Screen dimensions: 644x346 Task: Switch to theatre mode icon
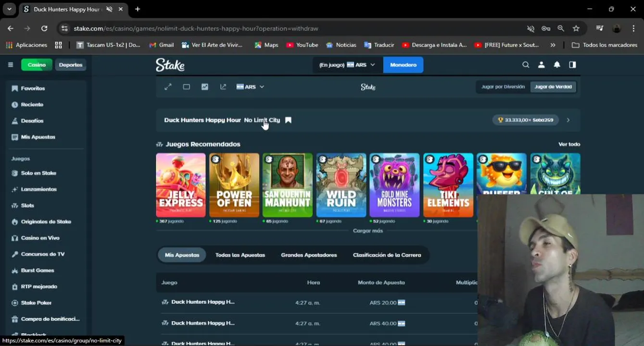point(186,87)
